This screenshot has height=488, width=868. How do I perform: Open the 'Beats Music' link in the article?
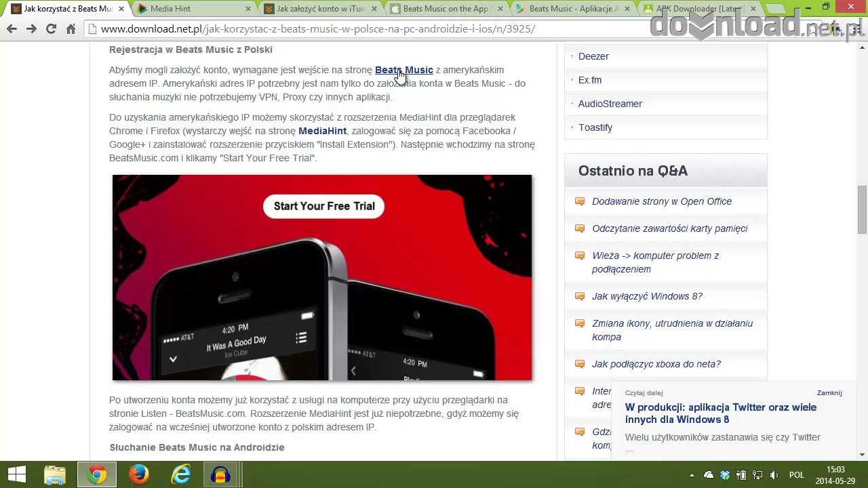click(x=404, y=70)
